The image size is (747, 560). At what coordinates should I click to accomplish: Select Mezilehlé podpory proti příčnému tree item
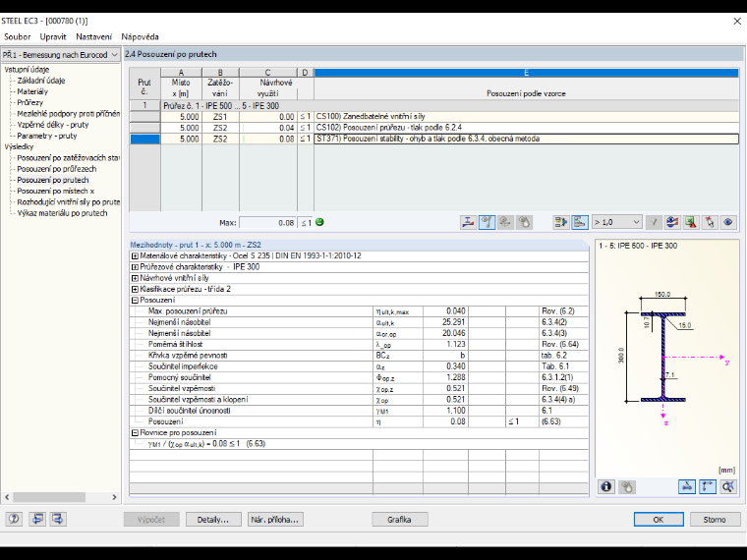tap(68, 113)
